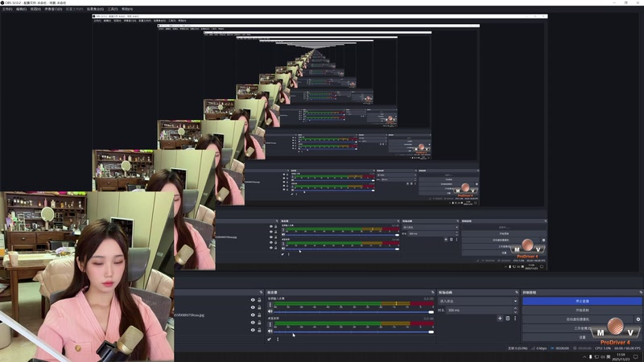Pop out the controls dock panel icon

click(641, 292)
